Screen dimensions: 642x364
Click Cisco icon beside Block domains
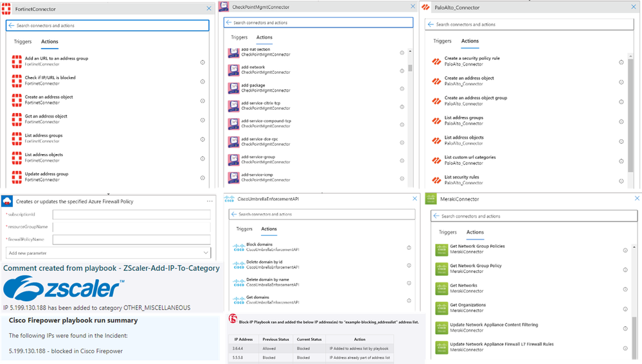click(x=238, y=247)
